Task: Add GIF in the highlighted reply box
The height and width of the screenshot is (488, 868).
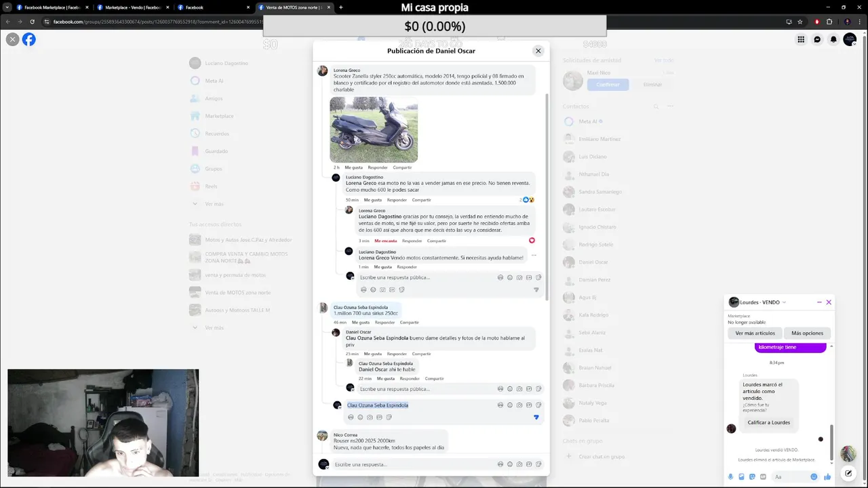Action: 379,417
